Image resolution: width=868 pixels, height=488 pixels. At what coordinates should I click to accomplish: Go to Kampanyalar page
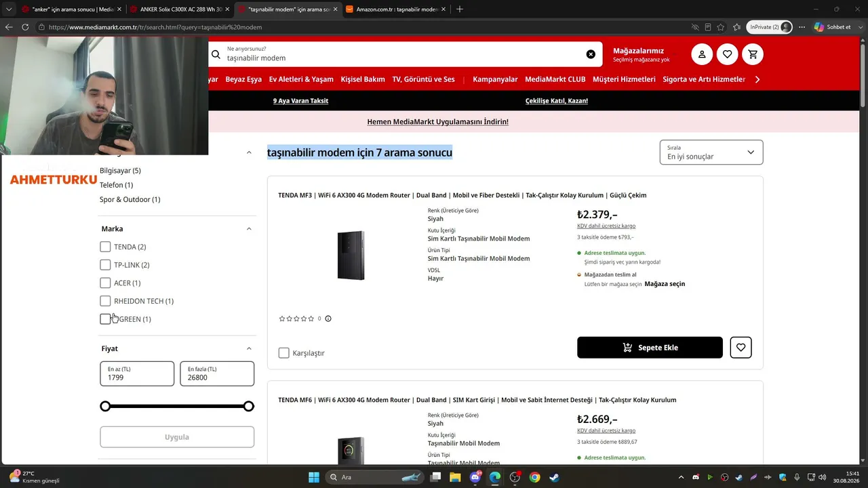(x=495, y=79)
